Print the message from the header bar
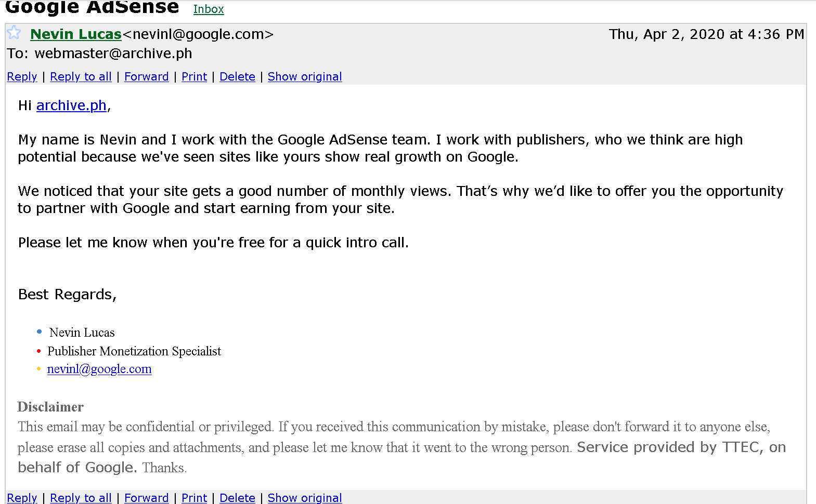The image size is (816, 504). [194, 77]
